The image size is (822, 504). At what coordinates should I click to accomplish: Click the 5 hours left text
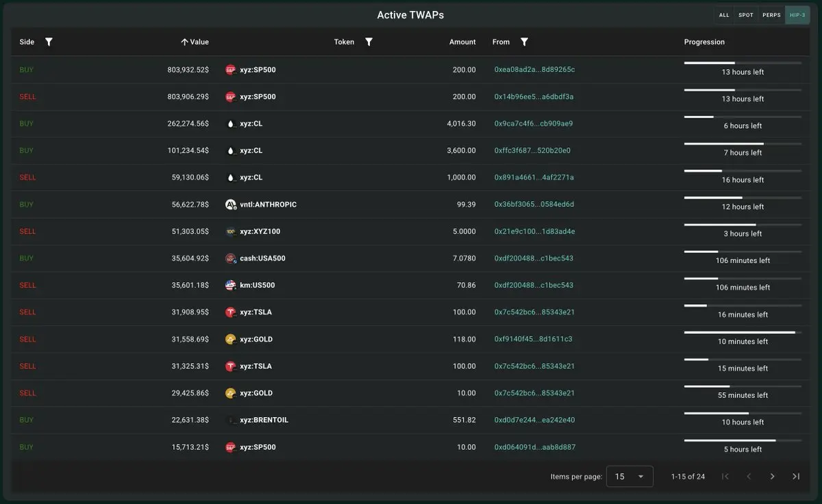(x=743, y=449)
